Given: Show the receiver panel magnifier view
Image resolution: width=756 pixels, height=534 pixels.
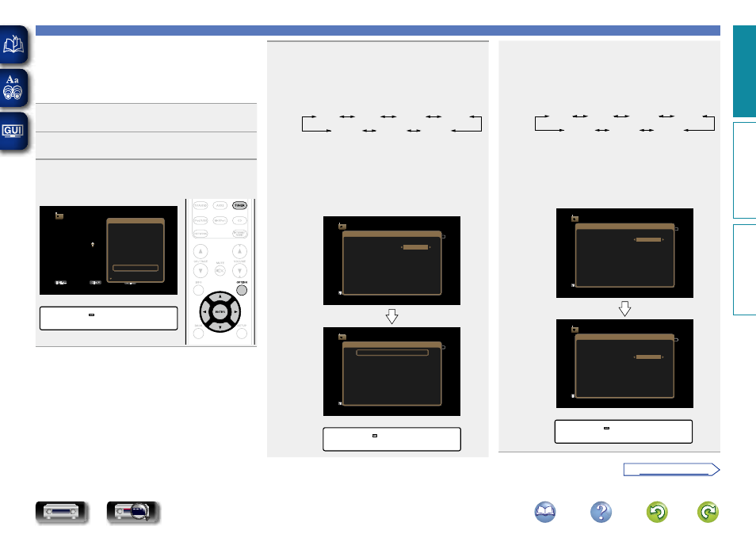Looking at the screenshot, I should pyautogui.click(x=133, y=512).
